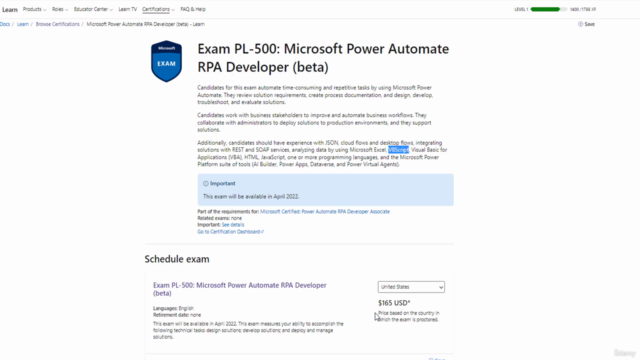Open the Educator Center dropdown
This screenshot has width=640, height=360.
[x=93, y=9]
